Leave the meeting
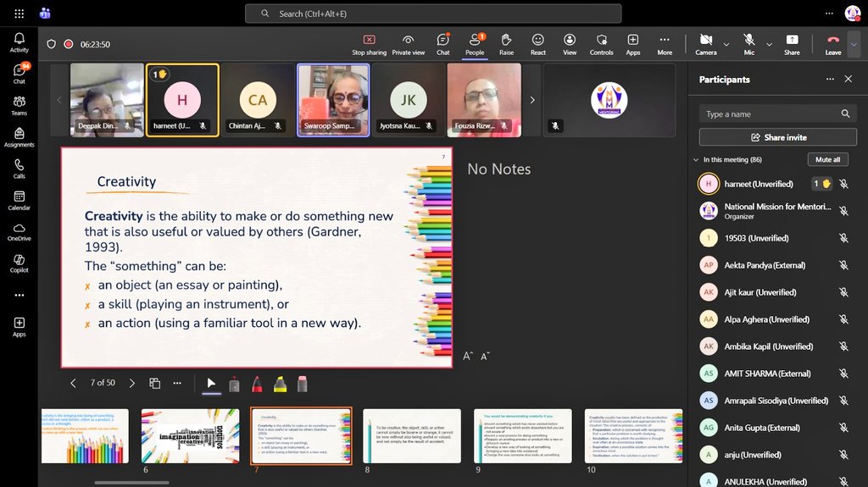The height and width of the screenshot is (487, 868). (x=833, y=44)
